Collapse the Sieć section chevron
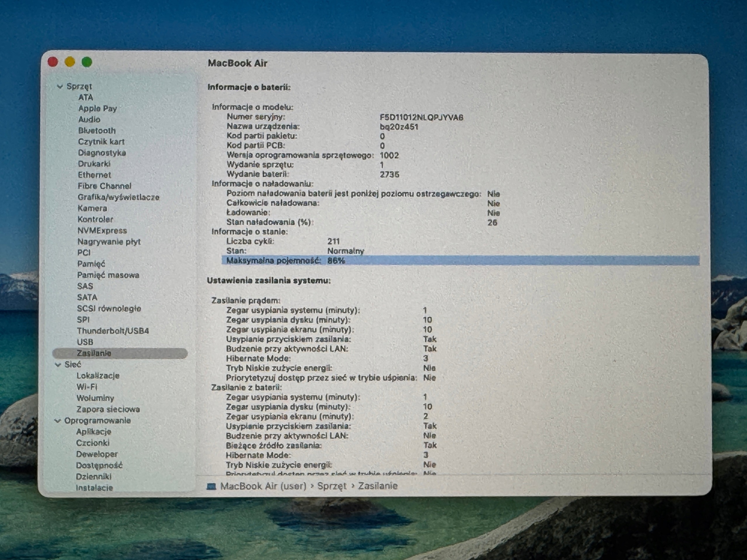 (x=58, y=365)
